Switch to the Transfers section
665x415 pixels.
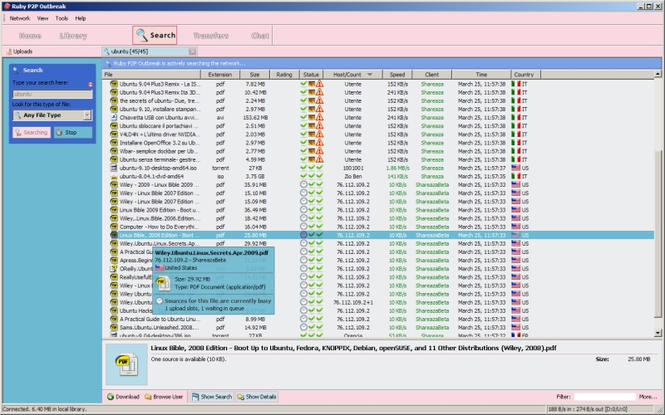tap(211, 36)
